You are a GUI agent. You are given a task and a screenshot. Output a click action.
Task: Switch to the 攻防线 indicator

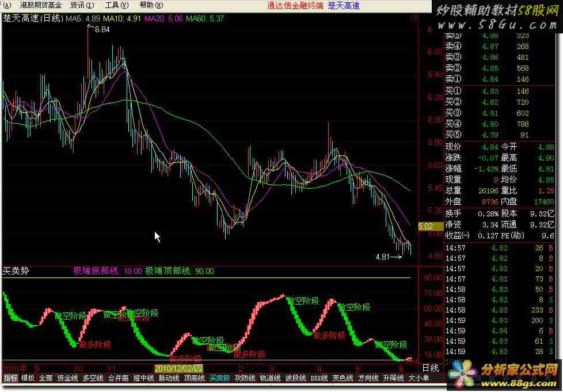(245, 378)
